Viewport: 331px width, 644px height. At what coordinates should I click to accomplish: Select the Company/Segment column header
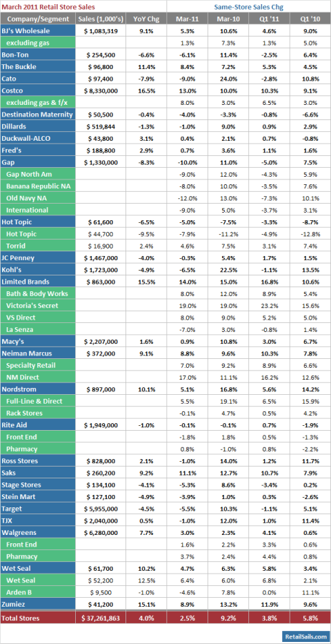point(38,19)
